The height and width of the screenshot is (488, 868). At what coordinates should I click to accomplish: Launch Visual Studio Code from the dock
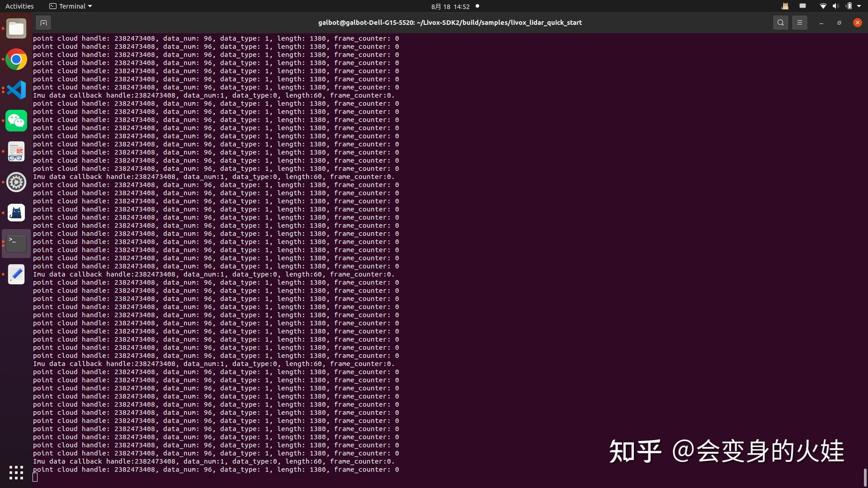(x=16, y=90)
